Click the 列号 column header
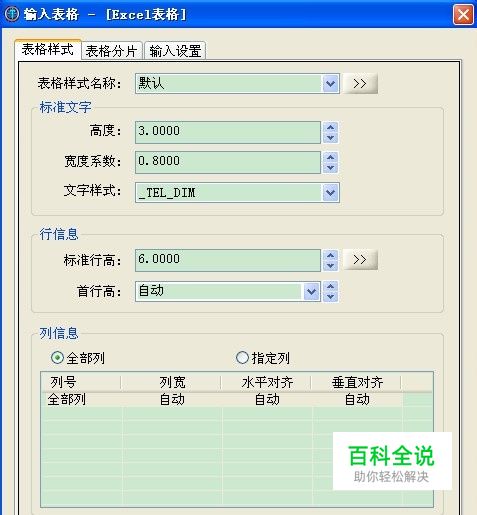This screenshot has width=477, height=515. point(81,382)
